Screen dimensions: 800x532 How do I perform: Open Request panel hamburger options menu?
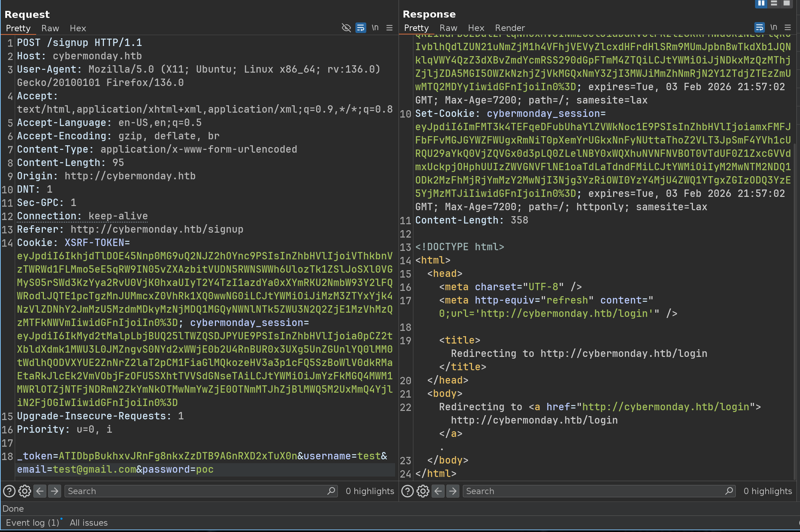click(389, 28)
